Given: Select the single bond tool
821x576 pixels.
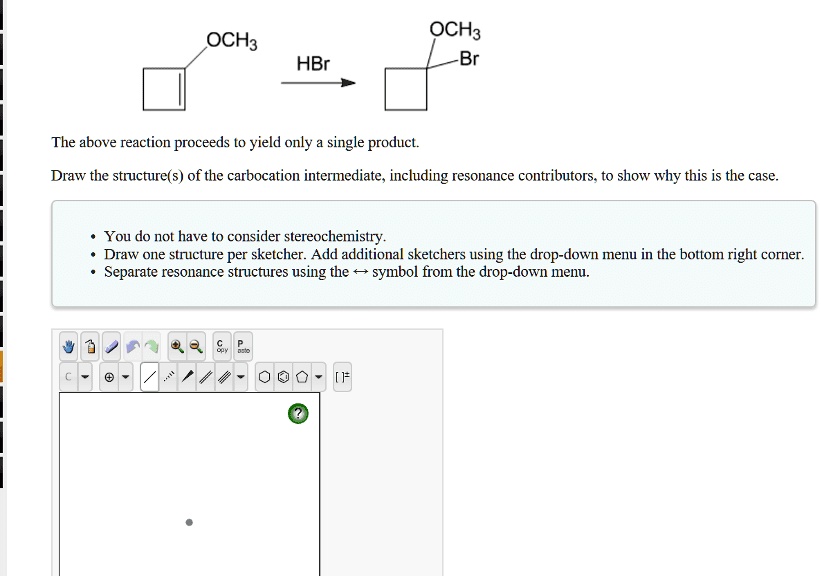Looking at the screenshot, I should tap(151, 376).
